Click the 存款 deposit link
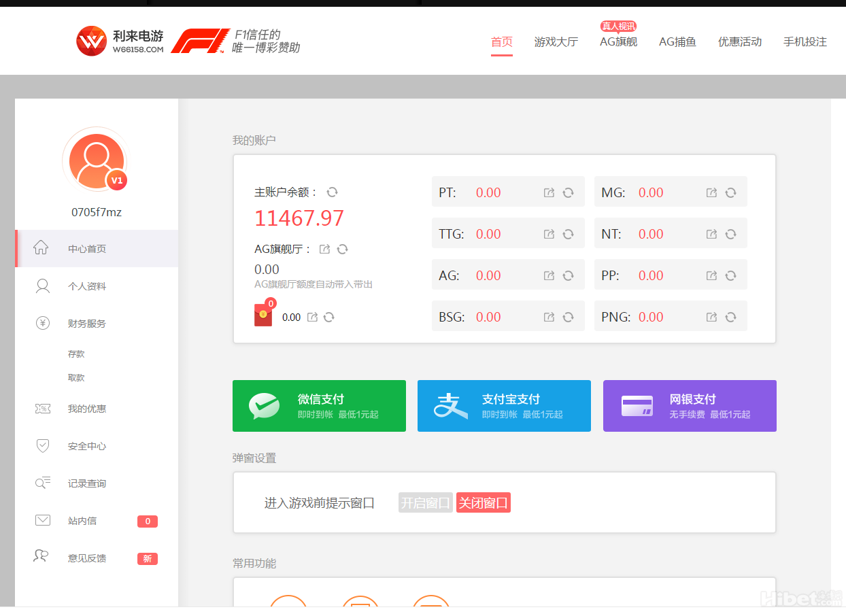This screenshot has width=846, height=616. click(76, 354)
